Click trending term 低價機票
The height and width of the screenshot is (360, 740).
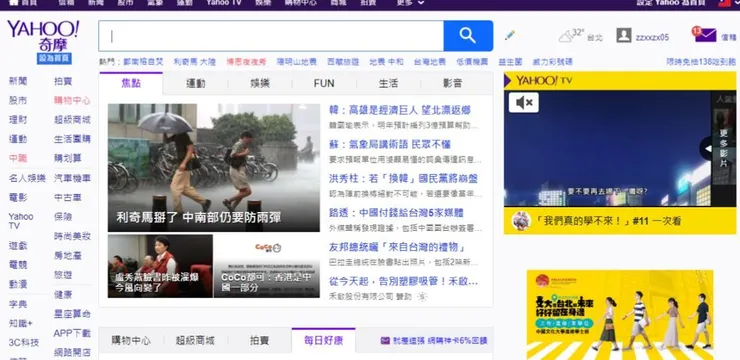(x=472, y=62)
